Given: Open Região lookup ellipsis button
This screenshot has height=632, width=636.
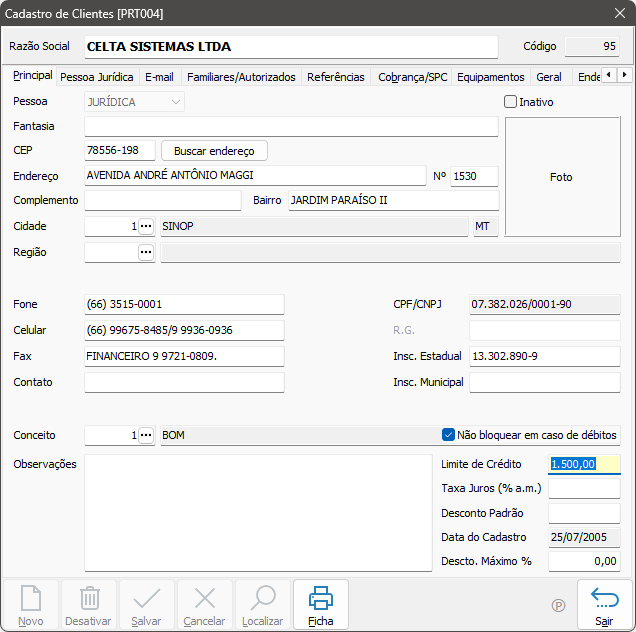Looking at the screenshot, I should [x=146, y=253].
